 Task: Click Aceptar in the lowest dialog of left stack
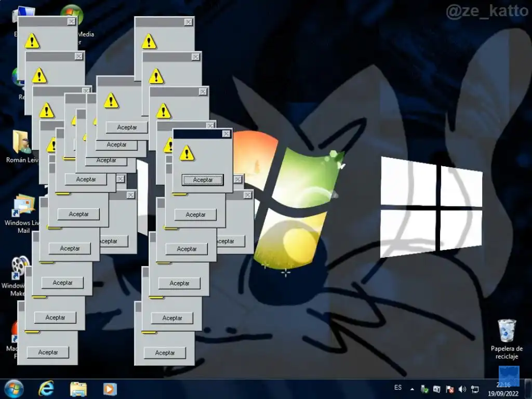[48, 352]
